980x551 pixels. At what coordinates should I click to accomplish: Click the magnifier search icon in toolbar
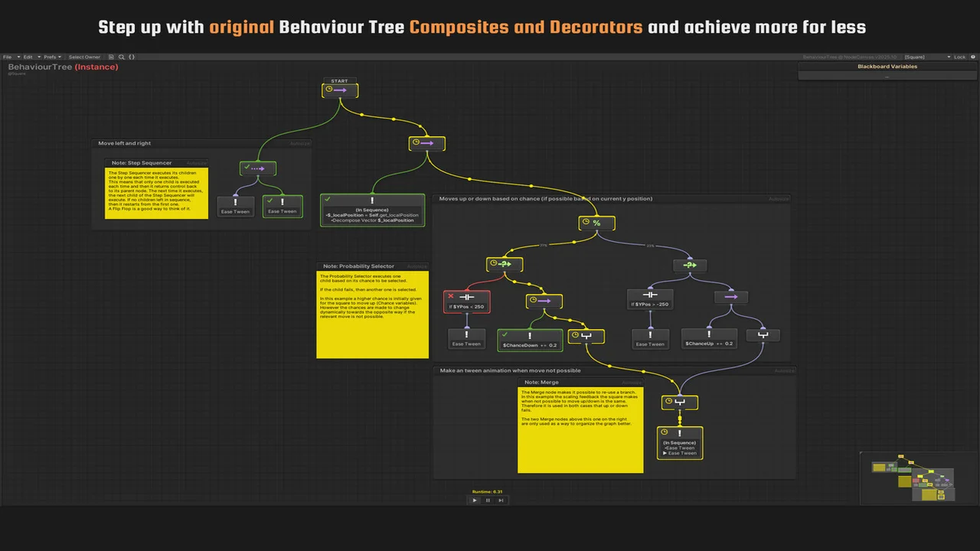point(121,57)
